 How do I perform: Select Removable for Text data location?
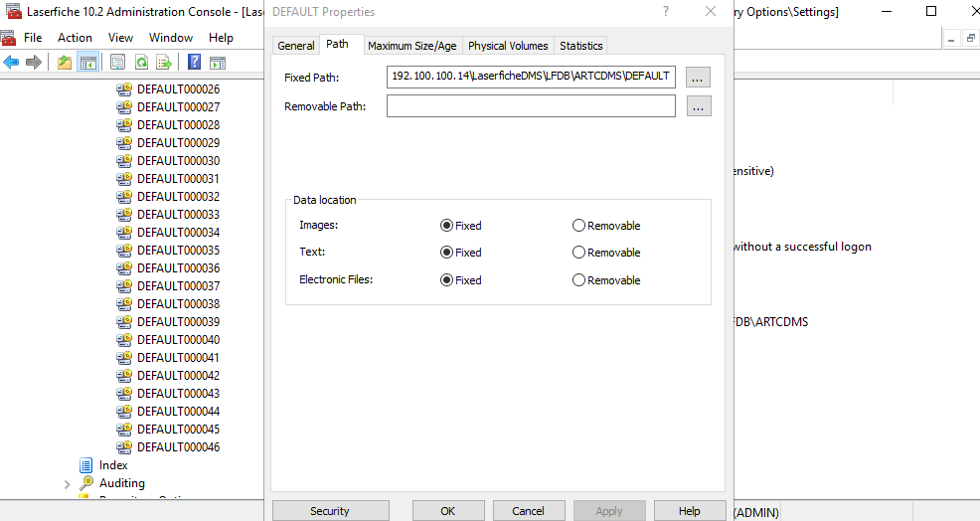point(578,253)
